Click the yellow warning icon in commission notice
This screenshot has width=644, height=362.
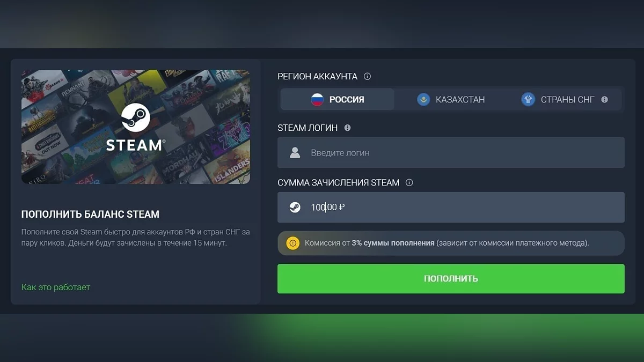[x=292, y=243]
